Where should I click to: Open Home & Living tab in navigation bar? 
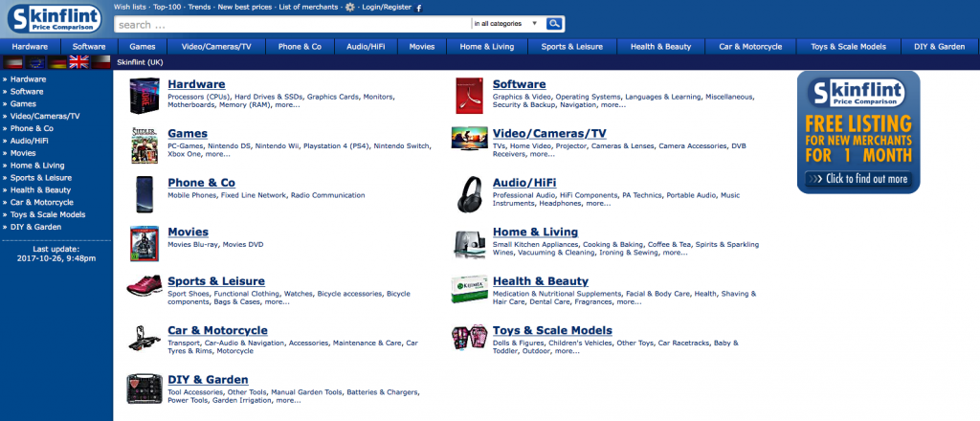coord(487,47)
